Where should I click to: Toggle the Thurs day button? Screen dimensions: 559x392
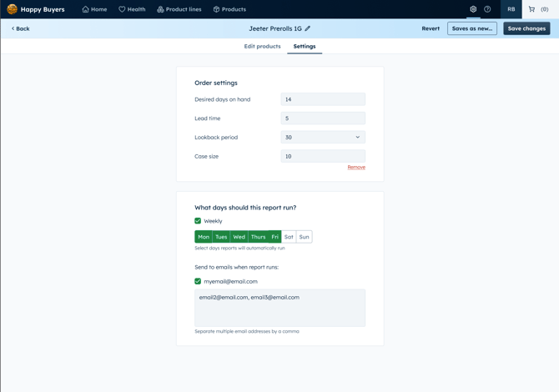(258, 237)
